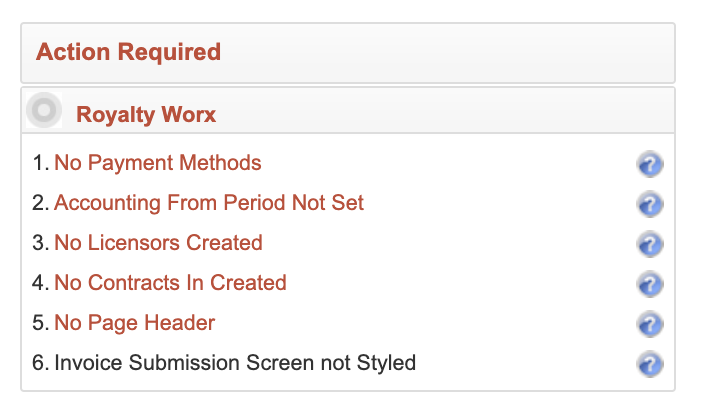View help for No Contracts In Created
716x406 pixels.
[650, 284]
